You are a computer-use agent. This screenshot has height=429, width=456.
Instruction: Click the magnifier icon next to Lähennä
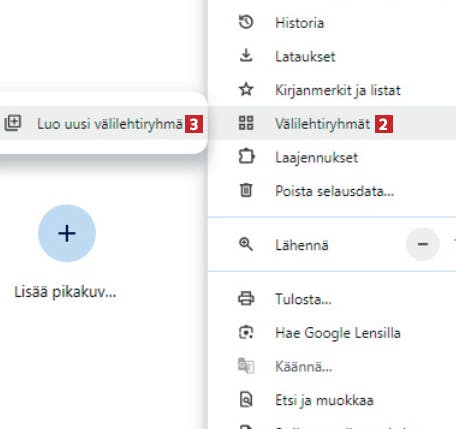point(246,244)
